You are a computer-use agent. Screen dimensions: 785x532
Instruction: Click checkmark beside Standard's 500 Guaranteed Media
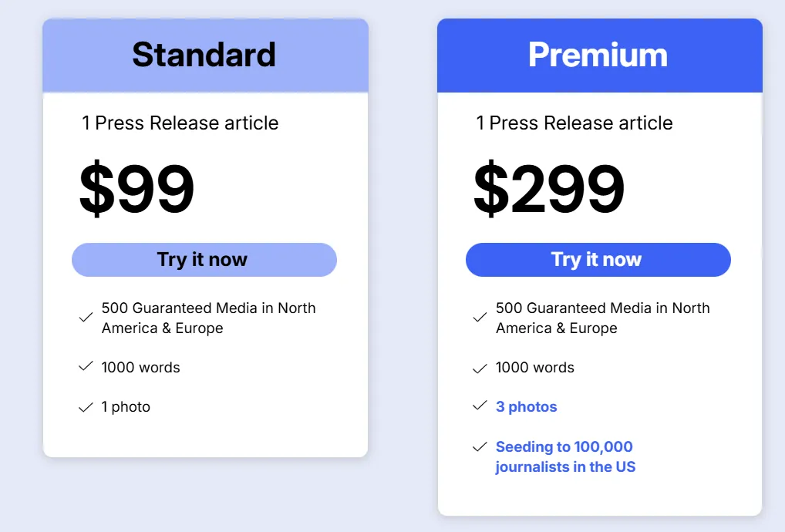[x=86, y=317]
